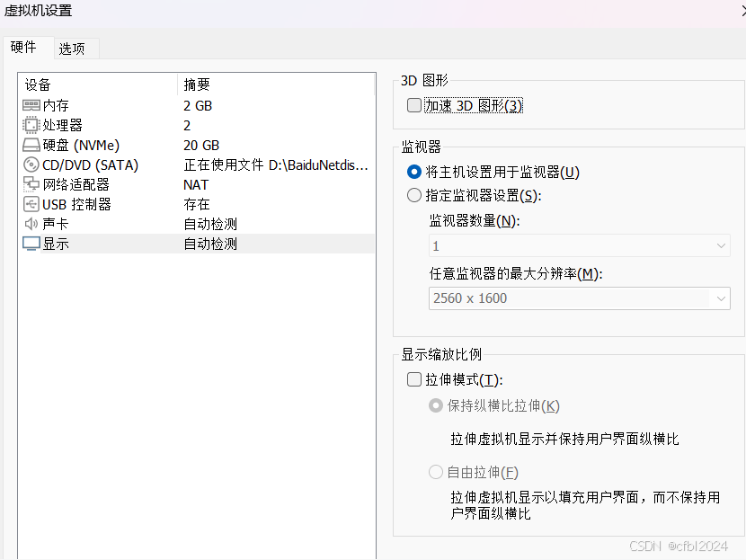
Task: Click the 正在使用文件 D:\BaiduNetdis... summary
Action: click(276, 165)
